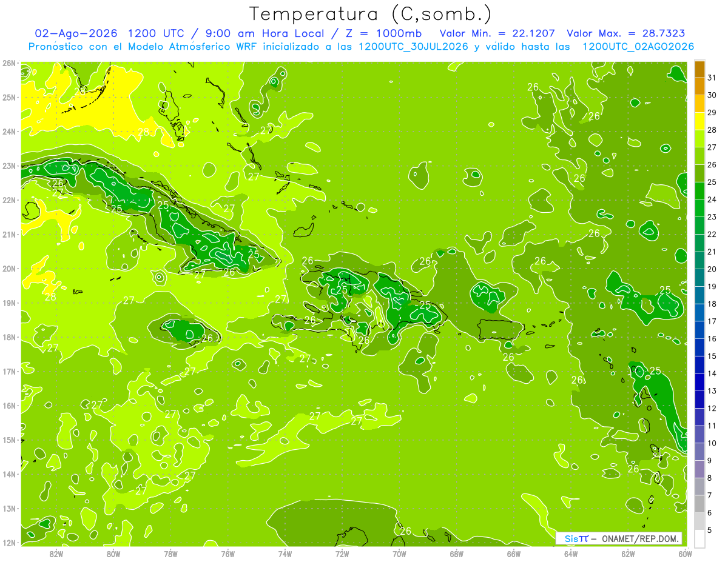Click the orange legend swatch between 30 and 31

[x=699, y=87]
